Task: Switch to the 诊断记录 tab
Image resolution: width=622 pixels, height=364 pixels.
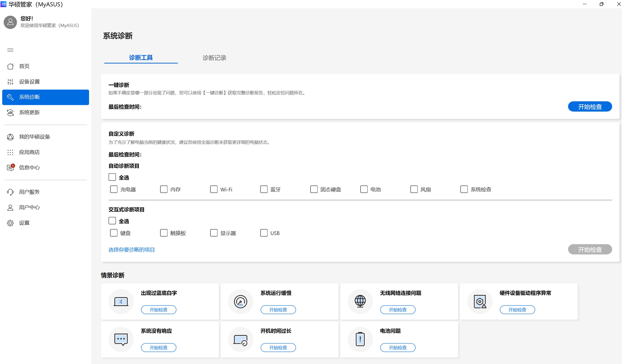Action: tap(214, 58)
